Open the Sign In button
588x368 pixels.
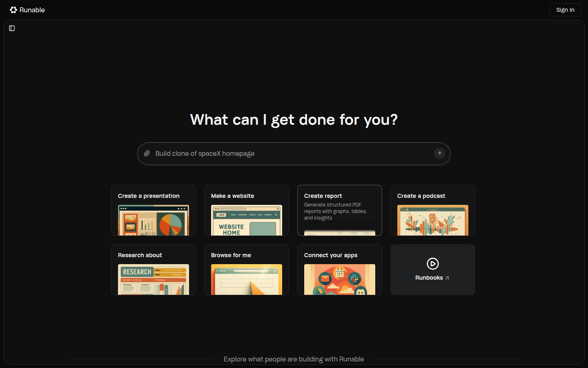click(565, 10)
